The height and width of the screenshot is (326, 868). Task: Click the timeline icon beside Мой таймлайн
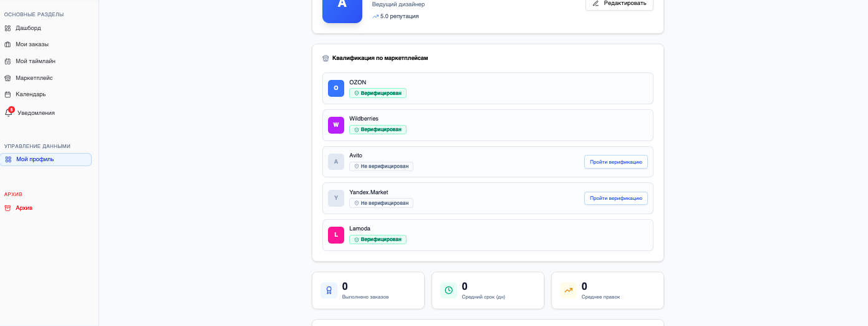click(x=7, y=61)
